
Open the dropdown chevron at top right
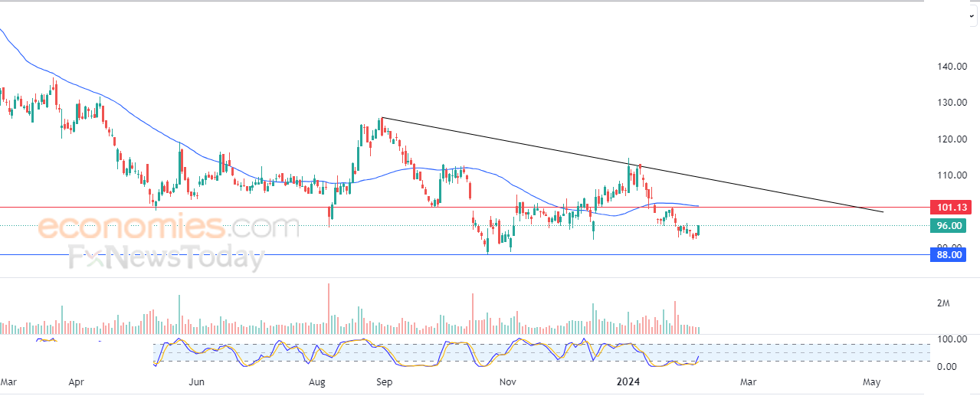[972, 16]
